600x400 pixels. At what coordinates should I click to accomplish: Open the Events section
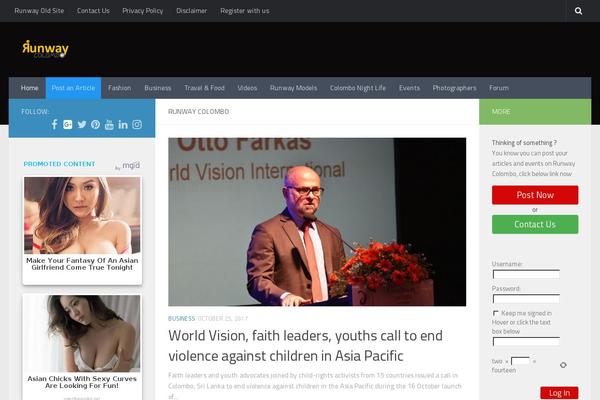409,88
